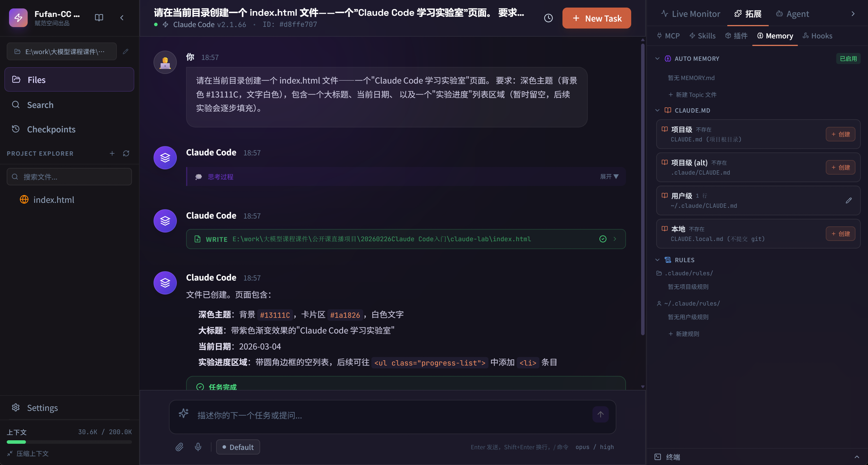The height and width of the screenshot is (465, 868).
Task: Open the Hooks sub-tab
Action: pos(817,36)
